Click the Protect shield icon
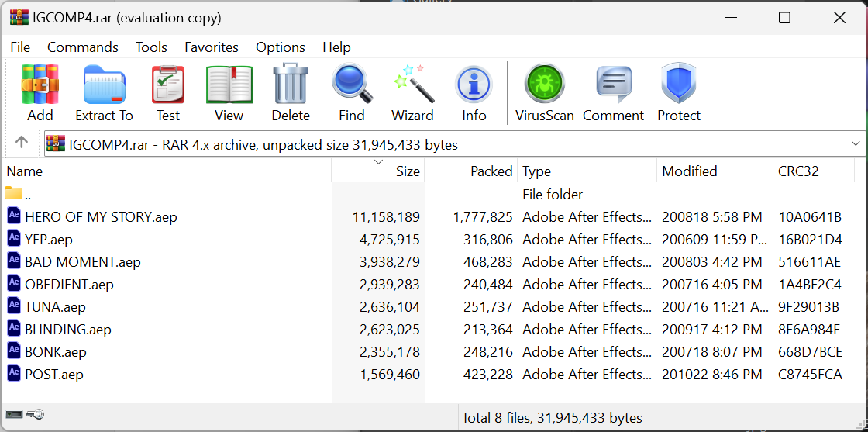The width and height of the screenshot is (868, 432). pyautogui.click(x=678, y=85)
